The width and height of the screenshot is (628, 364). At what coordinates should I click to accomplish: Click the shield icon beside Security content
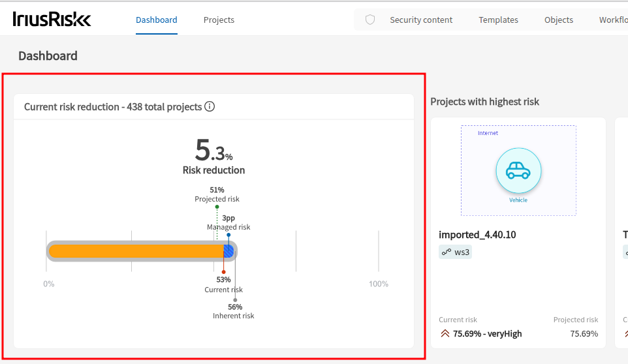[370, 20]
